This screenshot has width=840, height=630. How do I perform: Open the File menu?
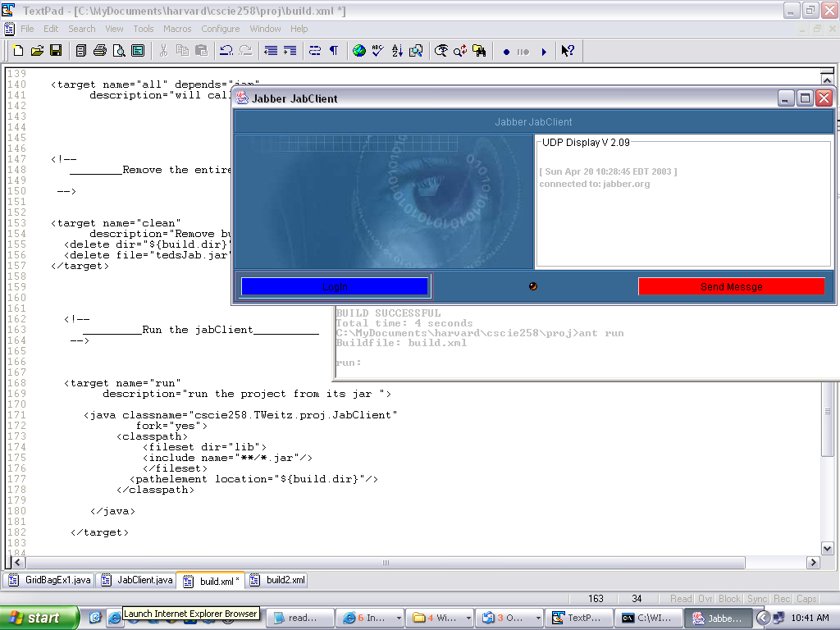[27, 29]
